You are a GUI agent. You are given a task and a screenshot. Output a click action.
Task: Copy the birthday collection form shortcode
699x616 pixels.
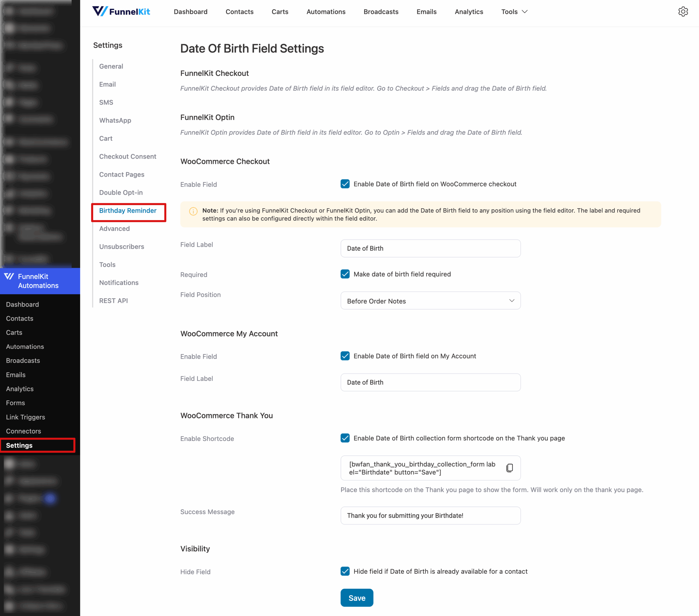tap(509, 467)
